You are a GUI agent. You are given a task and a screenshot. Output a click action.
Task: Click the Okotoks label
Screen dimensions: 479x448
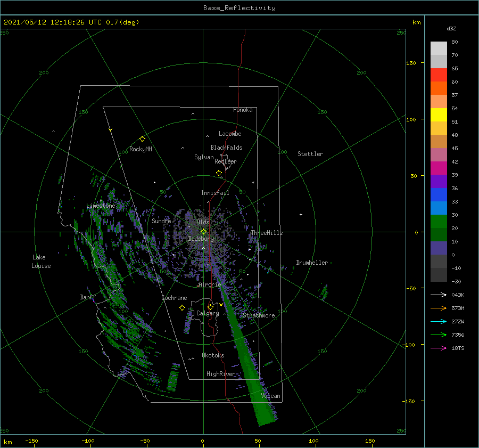tap(213, 355)
